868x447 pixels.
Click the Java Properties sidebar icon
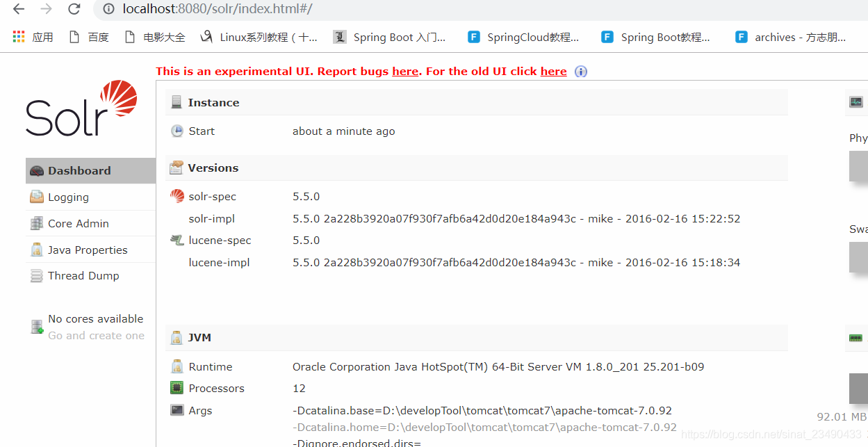(x=37, y=250)
